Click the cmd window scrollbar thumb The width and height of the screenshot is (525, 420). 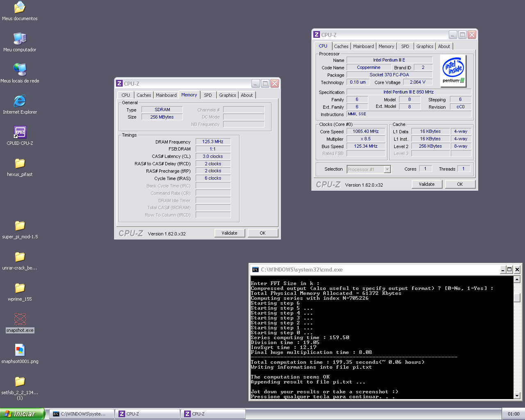point(517,297)
